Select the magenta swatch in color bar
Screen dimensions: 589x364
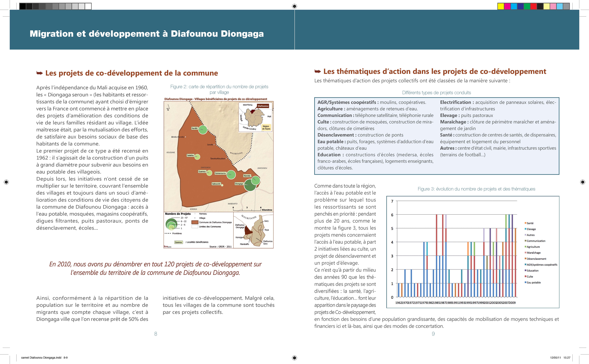[507, 6]
